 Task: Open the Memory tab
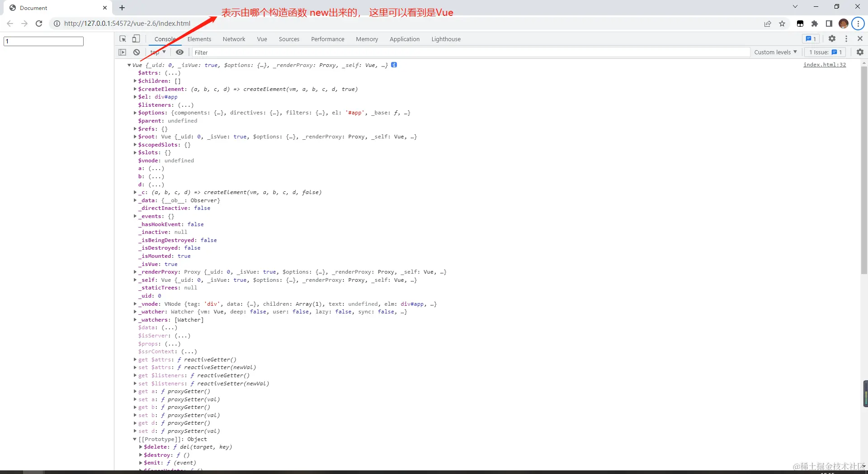(x=367, y=39)
